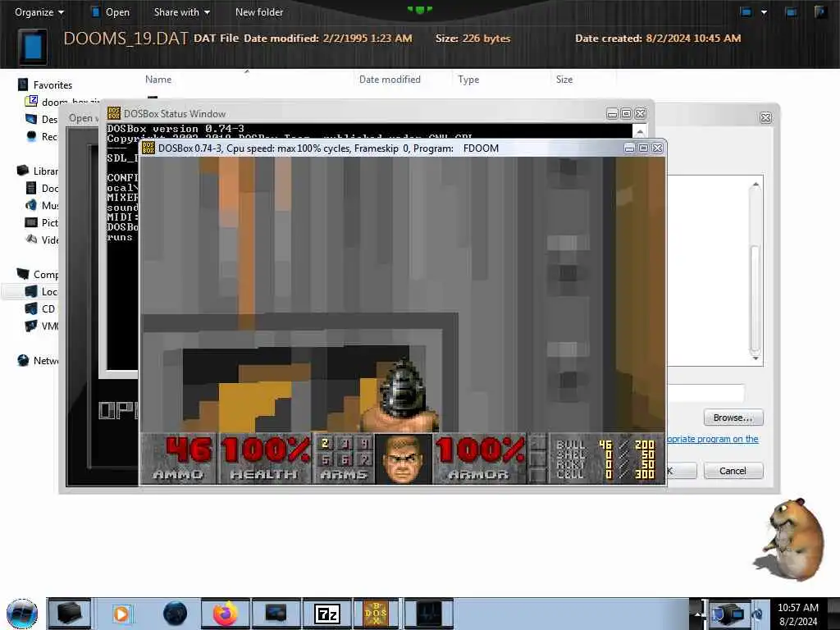840x630 pixels.
Task: Click the appropriate program link in the dialog
Action: (712, 440)
